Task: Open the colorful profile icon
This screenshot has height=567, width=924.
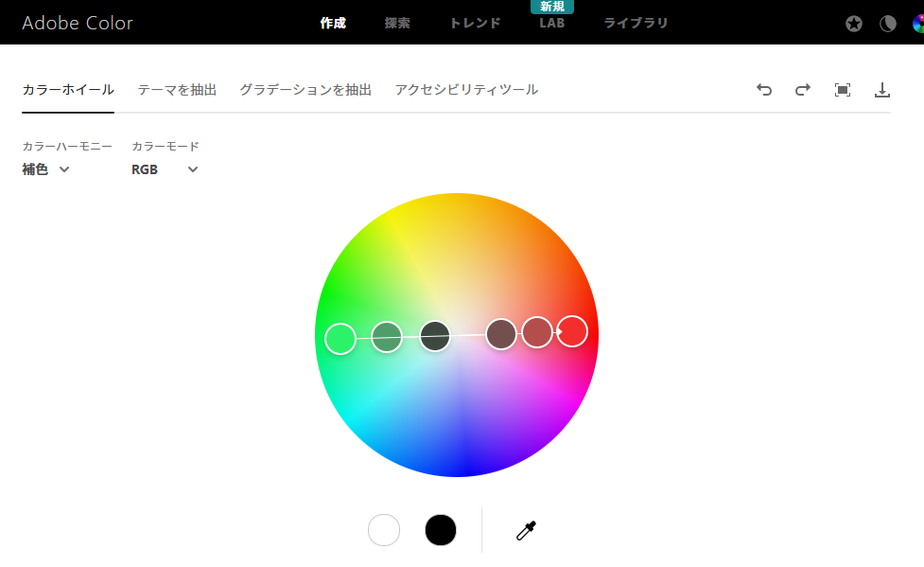Action: [x=917, y=24]
